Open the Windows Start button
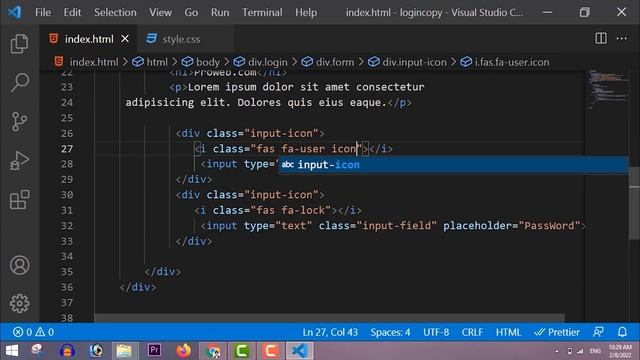Viewport: 640px width, 360px height. (x=12, y=351)
